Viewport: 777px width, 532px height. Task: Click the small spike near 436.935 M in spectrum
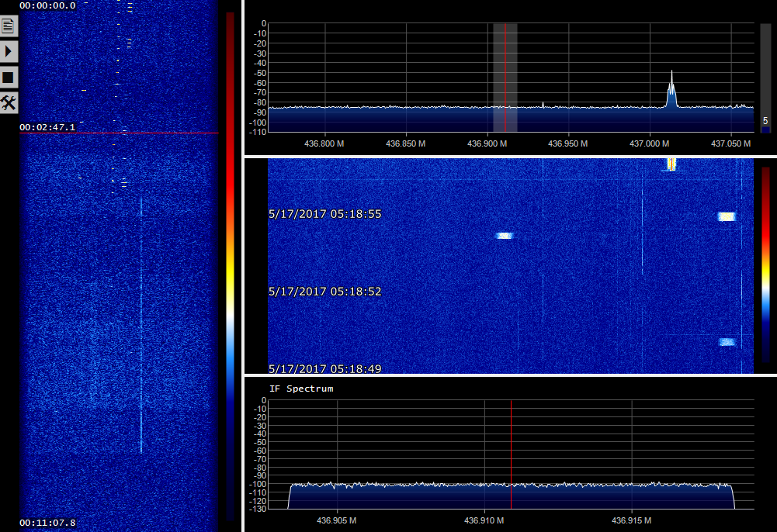pyautogui.click(x=543, y=105)
